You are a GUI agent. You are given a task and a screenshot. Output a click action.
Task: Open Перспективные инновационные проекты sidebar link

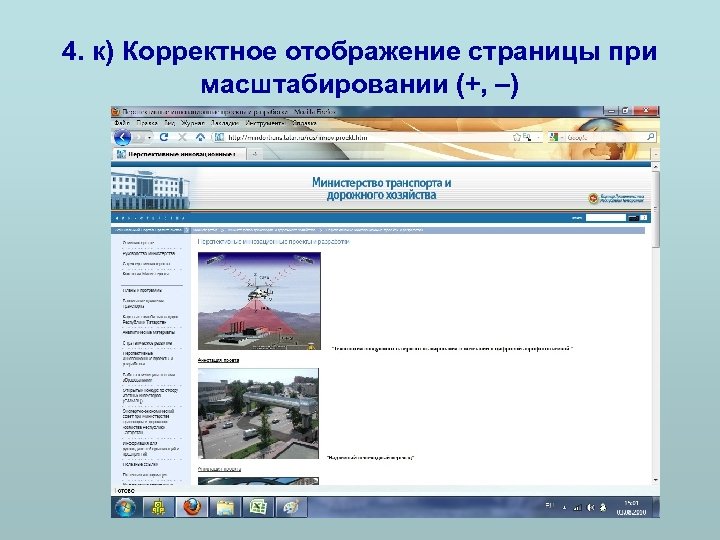tap(148, 358)
